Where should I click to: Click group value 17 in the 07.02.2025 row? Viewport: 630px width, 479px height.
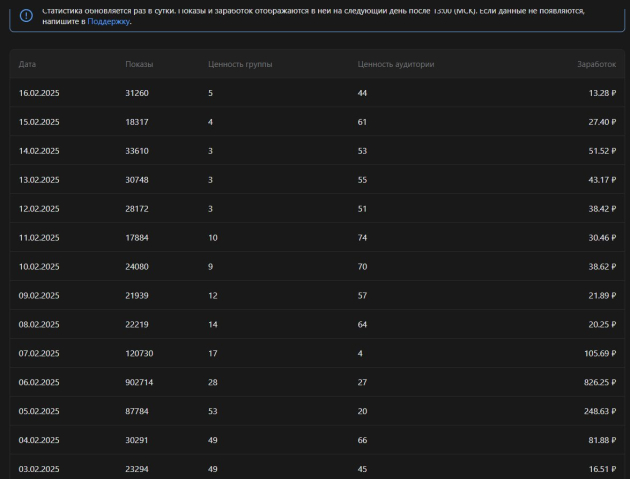(x=213, y=354)
